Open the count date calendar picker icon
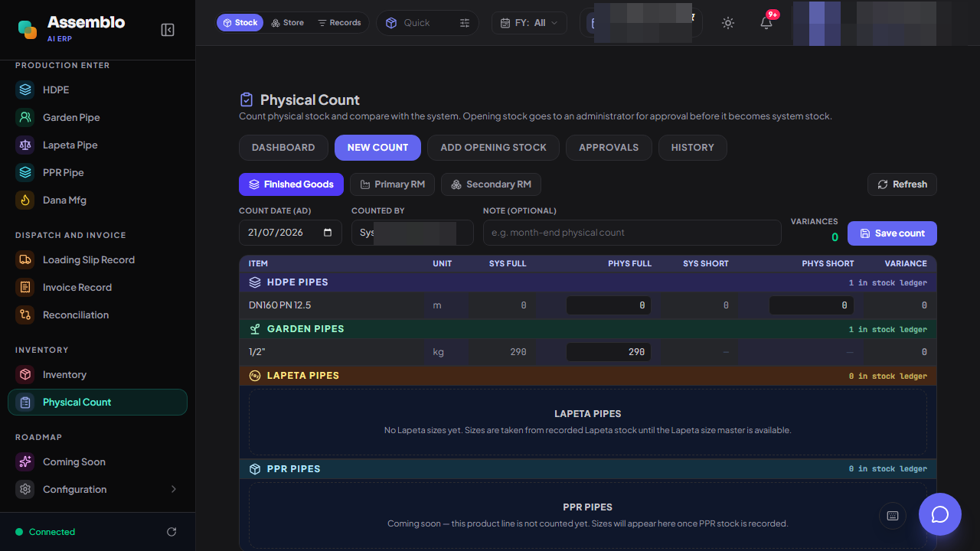980x551 pixels. [x=328, y=233]
